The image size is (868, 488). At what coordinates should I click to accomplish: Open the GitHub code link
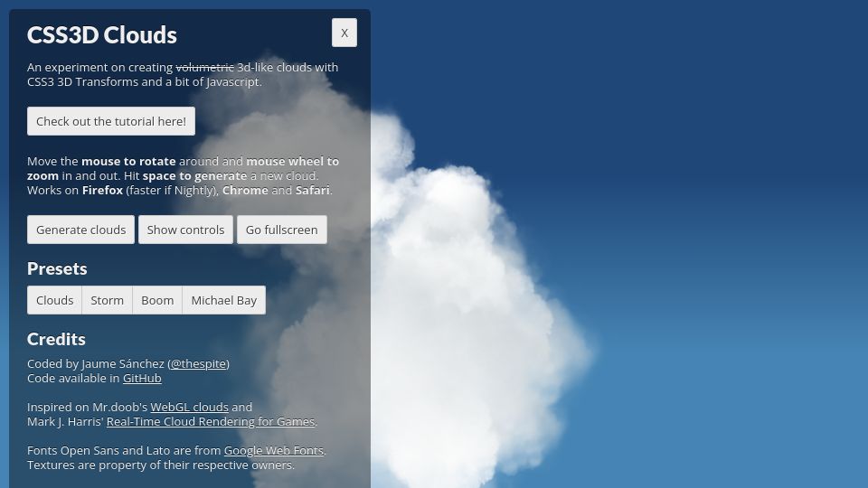click(142, 379)
